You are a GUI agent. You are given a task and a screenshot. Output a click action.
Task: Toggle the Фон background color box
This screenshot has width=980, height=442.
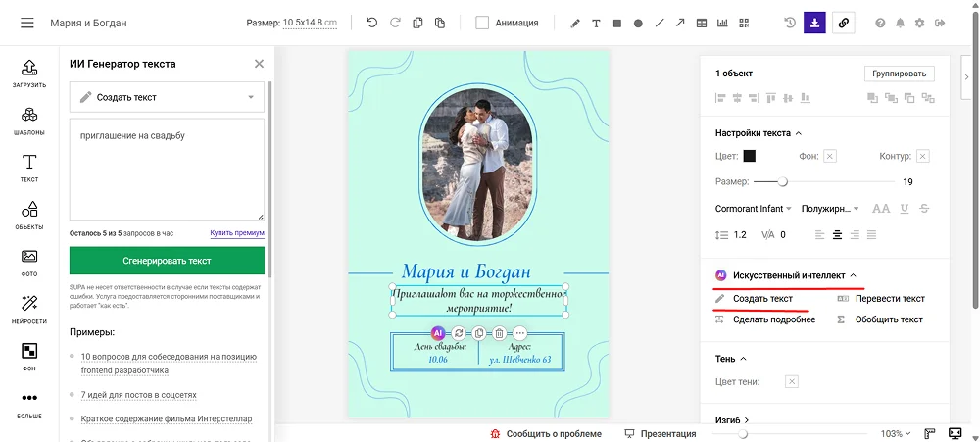point(830,156)
